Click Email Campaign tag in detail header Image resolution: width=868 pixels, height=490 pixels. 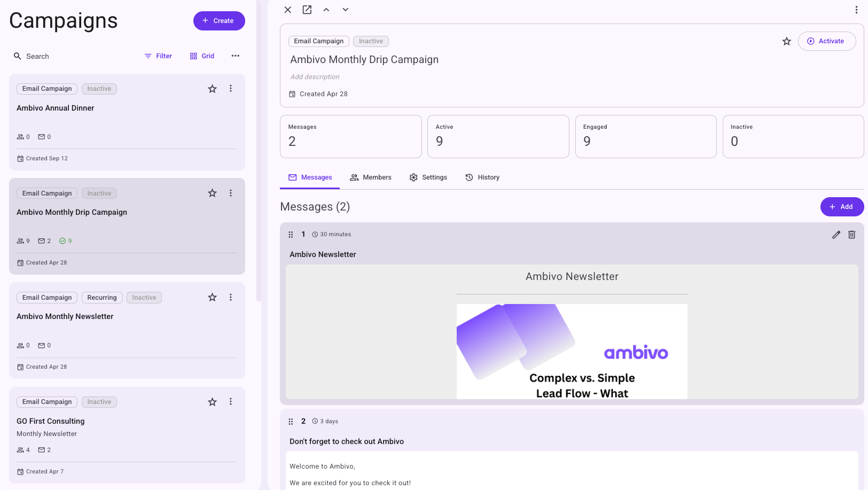point(319,41)
